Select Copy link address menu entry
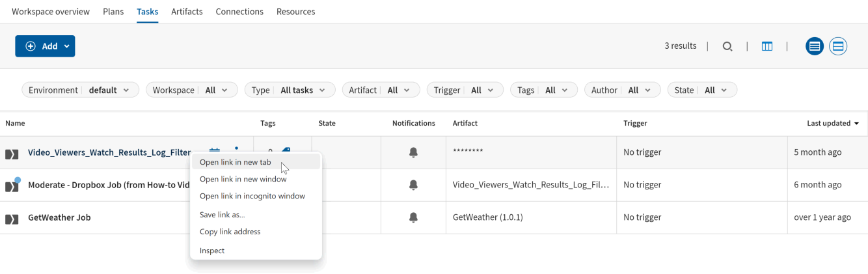This screenshot has height=274, width=868. [x=230, y=232]
